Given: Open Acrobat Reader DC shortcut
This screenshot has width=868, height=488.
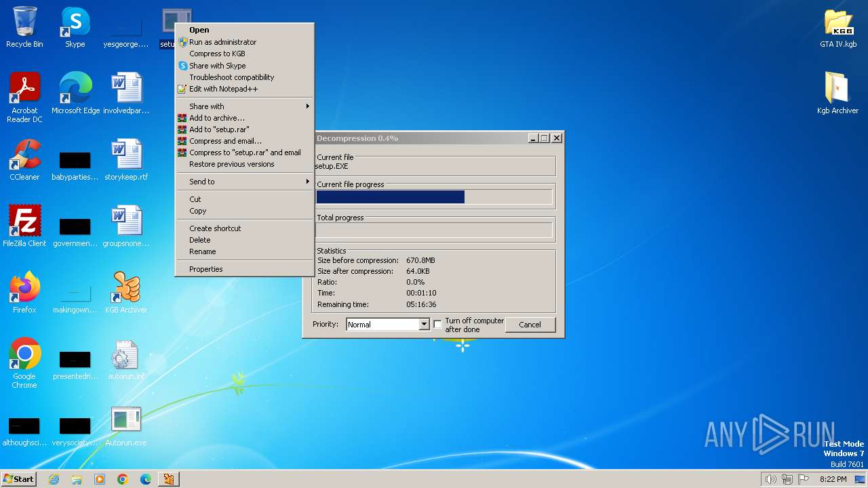Looking at the screenshot, I should tap(24, 97).
